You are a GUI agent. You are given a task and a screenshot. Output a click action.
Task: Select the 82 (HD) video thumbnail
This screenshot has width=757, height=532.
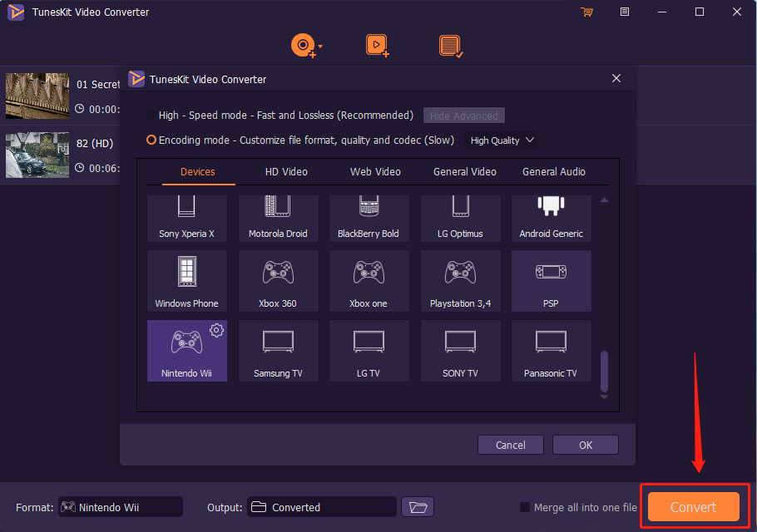click(x=37, y=155)
